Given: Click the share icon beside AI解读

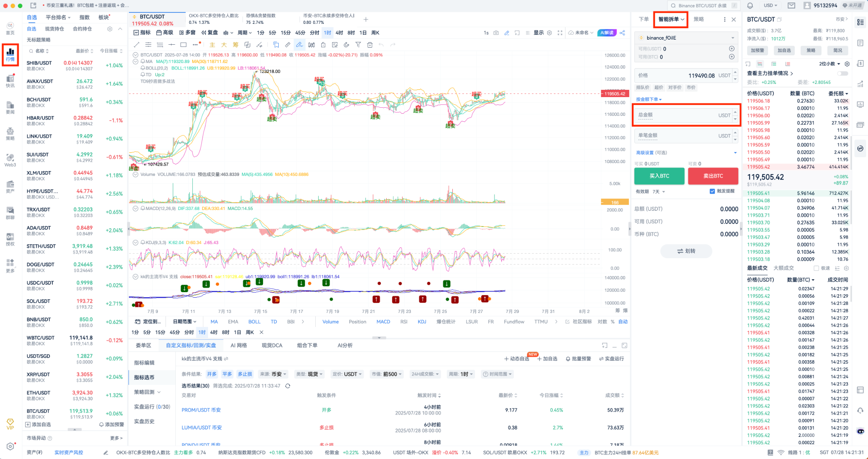Looking at the screenshot, I should pyautogui.click(x=622, y=33).
